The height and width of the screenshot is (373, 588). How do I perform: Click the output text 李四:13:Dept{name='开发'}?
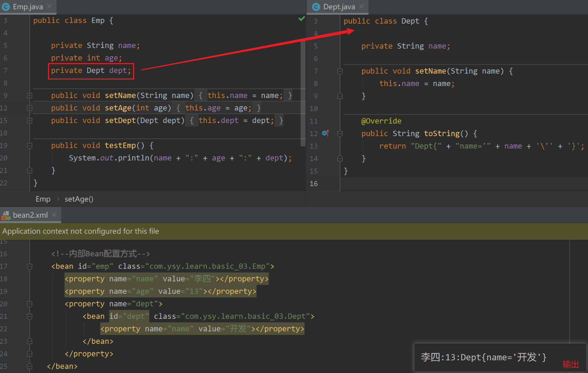(484, 358)
